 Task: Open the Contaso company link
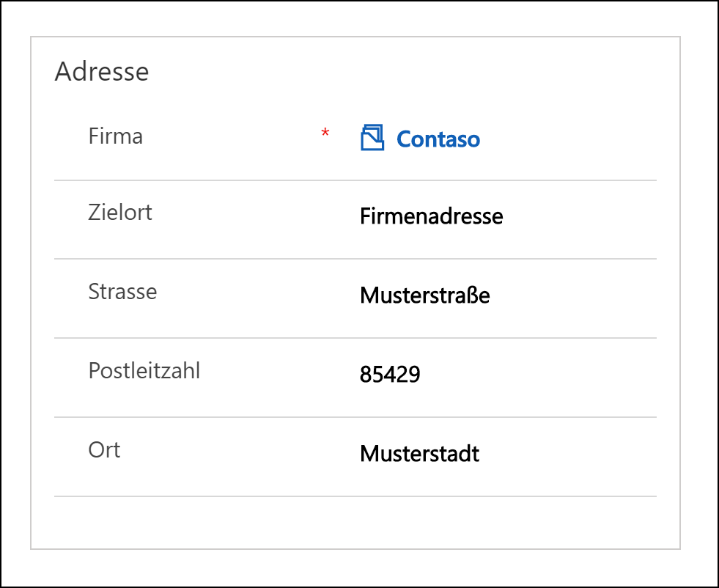438,139
